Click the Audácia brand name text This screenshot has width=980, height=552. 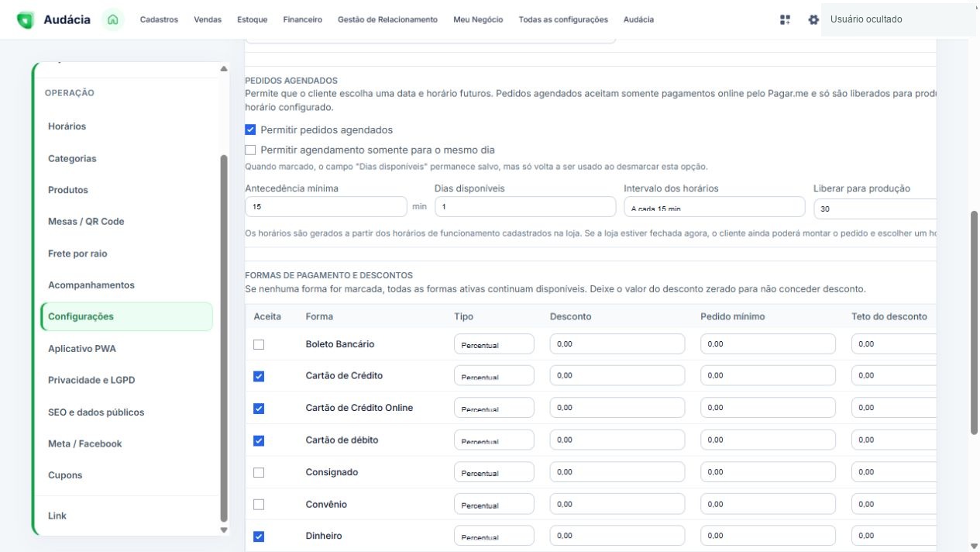pyautogui.click(x=67, y=19)
